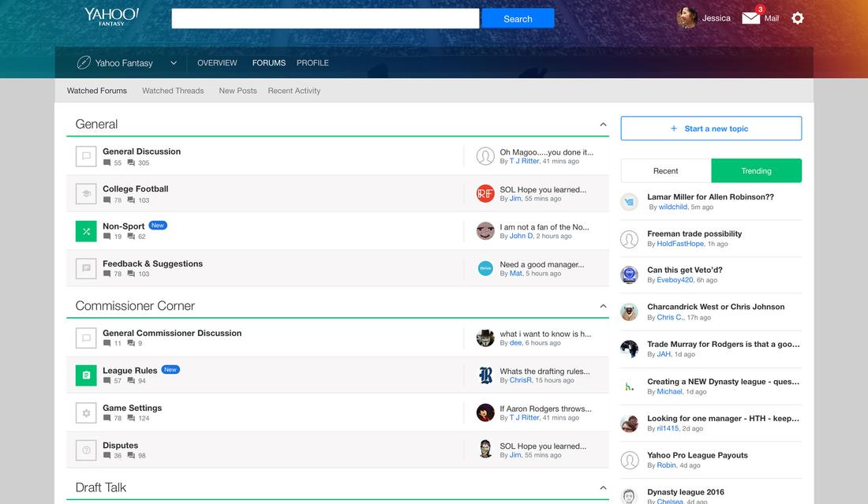Open the Yahoo Fantasy dropdown menu

[x=173, y=63]
